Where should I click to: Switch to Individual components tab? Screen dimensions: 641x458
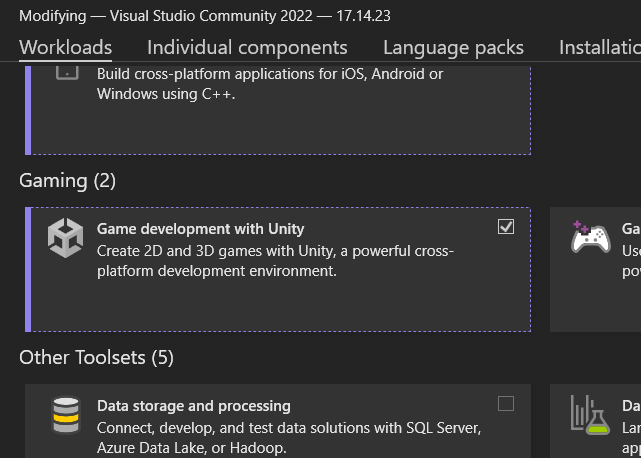[247, 47]
